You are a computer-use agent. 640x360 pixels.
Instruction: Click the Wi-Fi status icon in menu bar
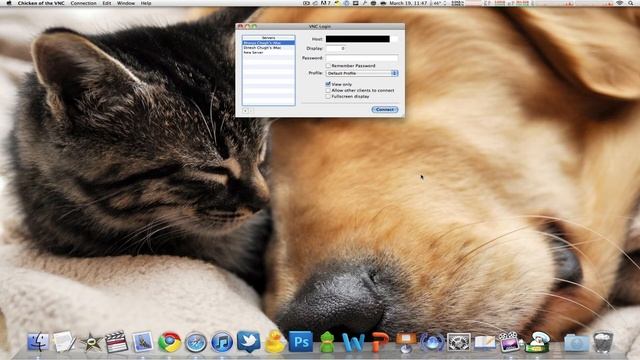point(620,3)
